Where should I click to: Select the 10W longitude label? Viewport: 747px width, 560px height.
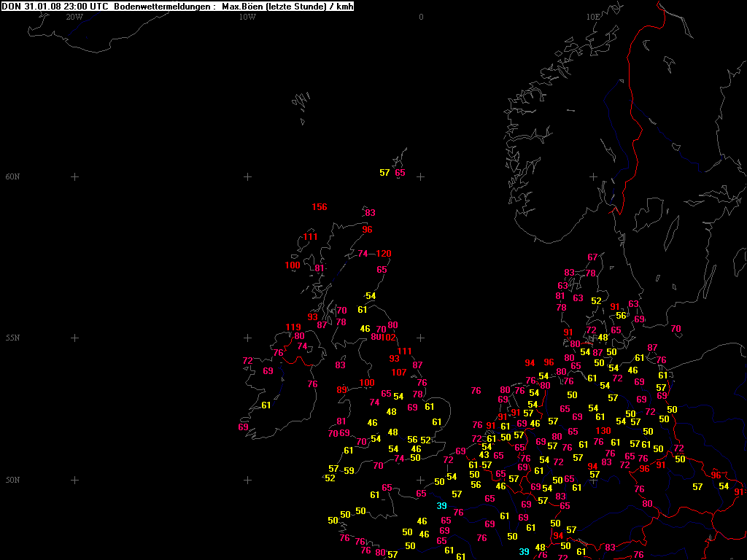[247, 16]
